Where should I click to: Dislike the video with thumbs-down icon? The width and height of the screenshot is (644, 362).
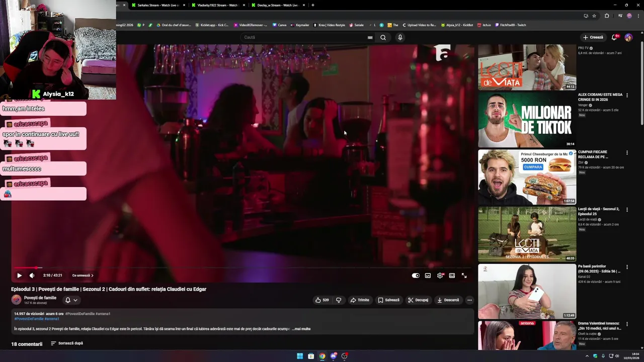pyautogui.click(x=339, y=300)
